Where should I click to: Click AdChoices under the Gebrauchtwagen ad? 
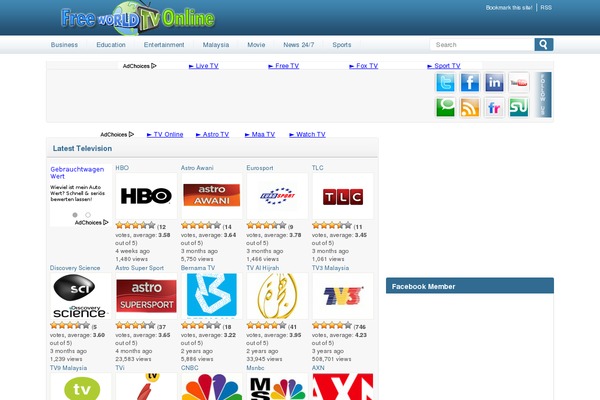point(91,222)
